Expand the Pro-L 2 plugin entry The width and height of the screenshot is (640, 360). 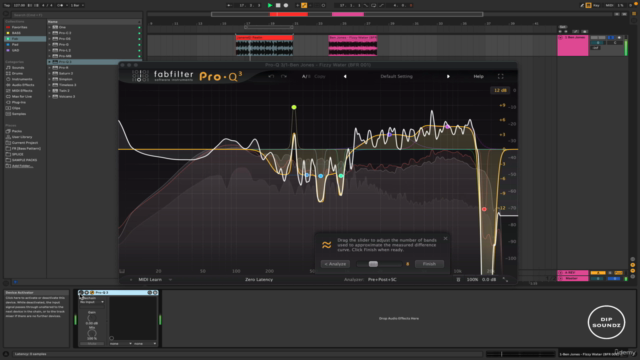(x=49, y=50)
